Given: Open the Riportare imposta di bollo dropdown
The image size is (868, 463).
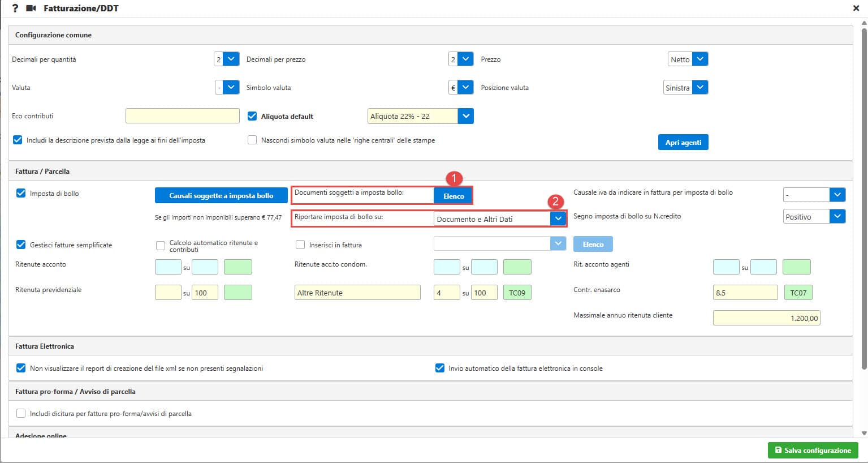Looking at the screenshot, I should coord(558,218).
